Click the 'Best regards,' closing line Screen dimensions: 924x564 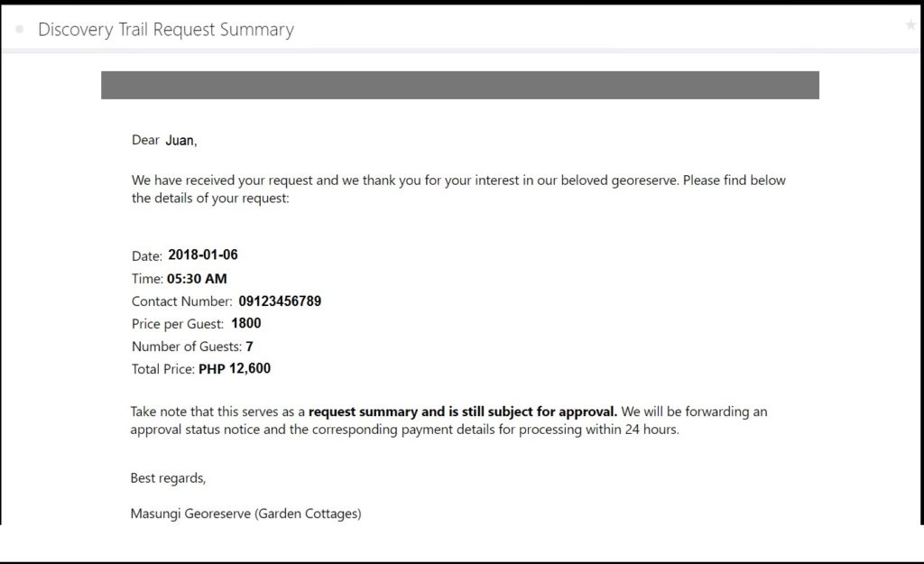point(168,478)
